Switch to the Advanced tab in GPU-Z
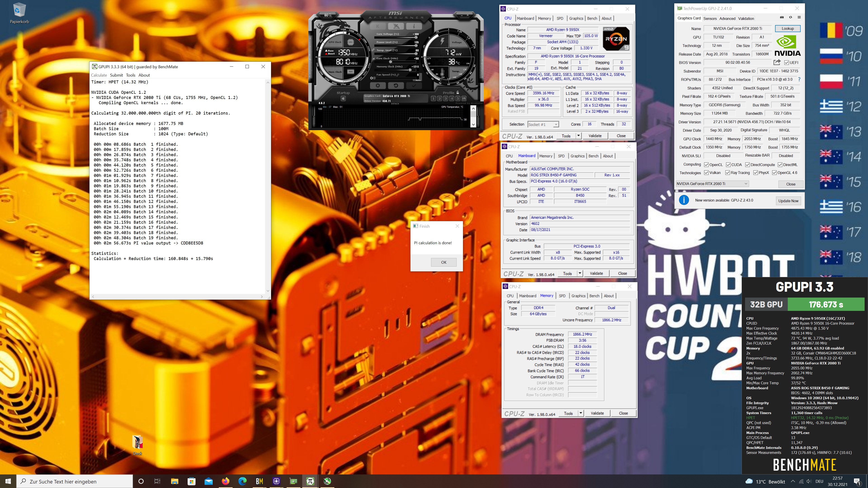Viewport: 868px width, 488px height. (x=727, y=19)
